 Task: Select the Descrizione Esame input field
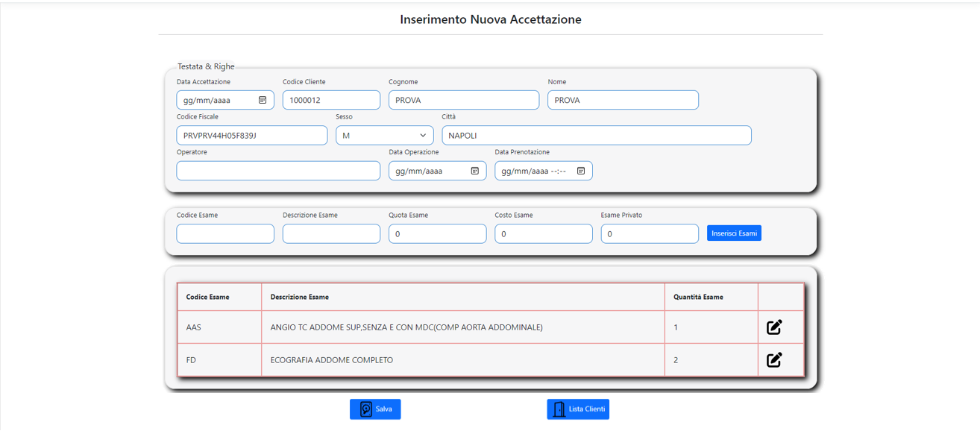coord(331,233)
